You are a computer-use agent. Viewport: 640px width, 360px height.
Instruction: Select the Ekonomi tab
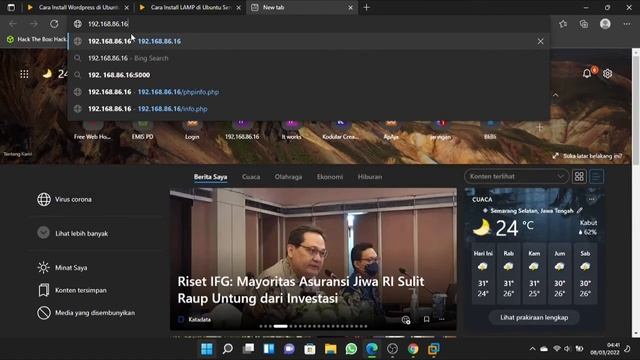point(330,177)
